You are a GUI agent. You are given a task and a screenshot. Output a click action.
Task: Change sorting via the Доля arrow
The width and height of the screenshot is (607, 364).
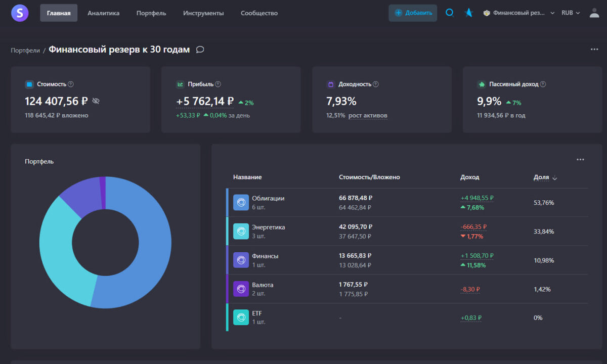click(554, 177)
